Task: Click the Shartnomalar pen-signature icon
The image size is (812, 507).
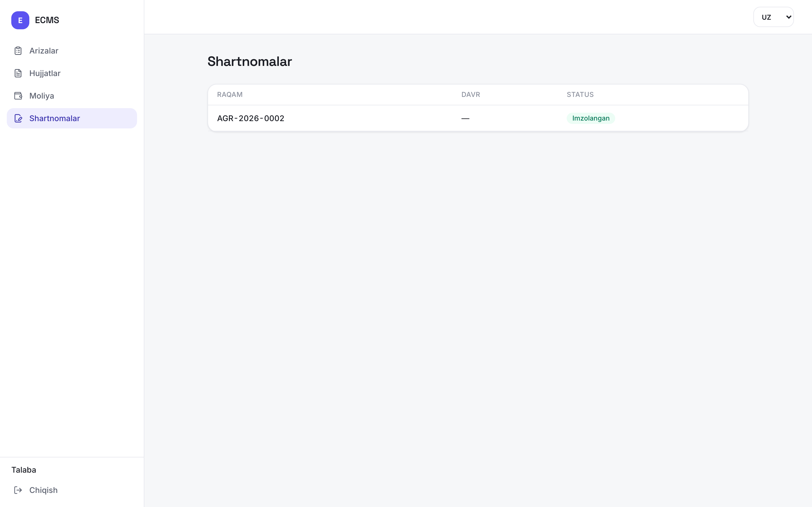Action: click(x=18, y=118)
